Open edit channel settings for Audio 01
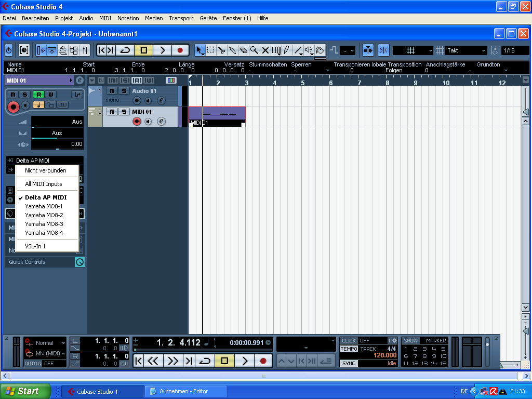 click(x=162, y=100)
